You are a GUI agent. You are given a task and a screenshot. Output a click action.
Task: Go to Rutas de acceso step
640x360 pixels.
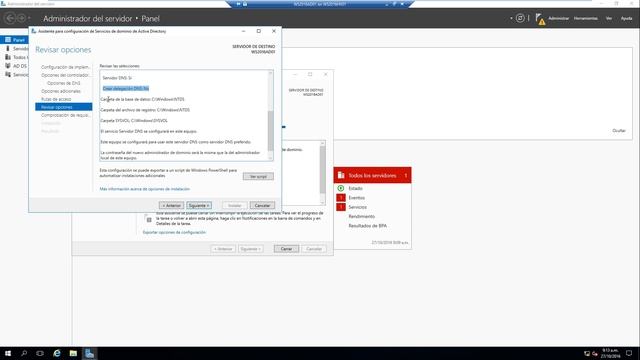56,99
